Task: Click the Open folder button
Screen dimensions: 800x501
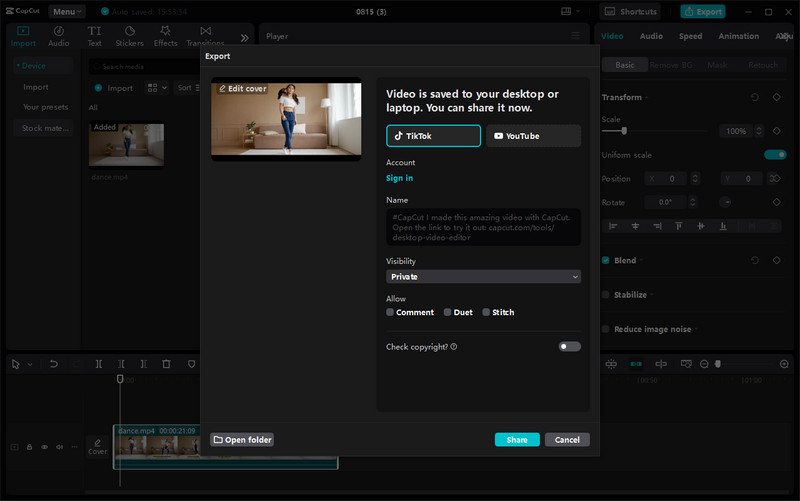Action: pos(242,440)
